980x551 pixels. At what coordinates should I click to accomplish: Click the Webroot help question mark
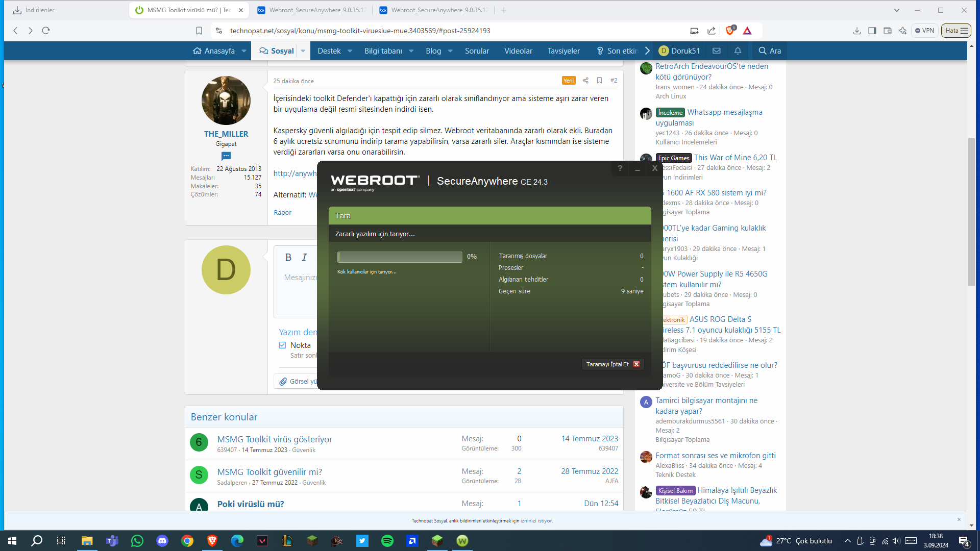(x=620, y=168)
